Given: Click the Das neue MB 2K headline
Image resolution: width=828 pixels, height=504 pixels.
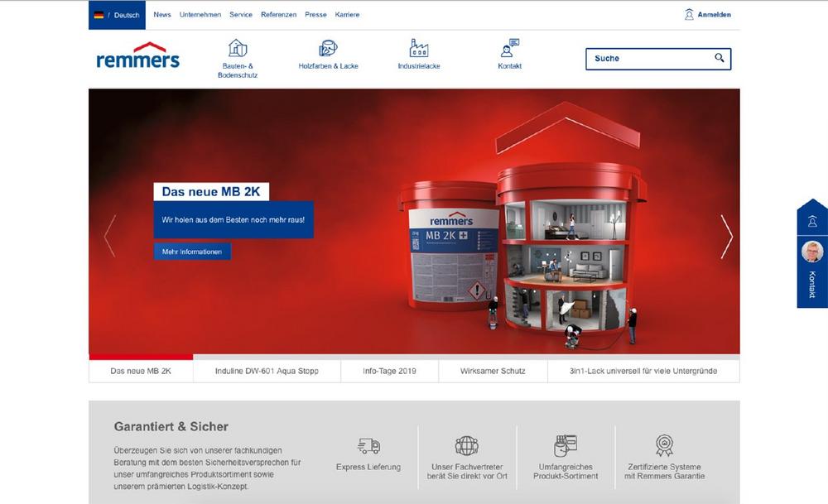Looking at the screenshot, I should pos(211,191).
